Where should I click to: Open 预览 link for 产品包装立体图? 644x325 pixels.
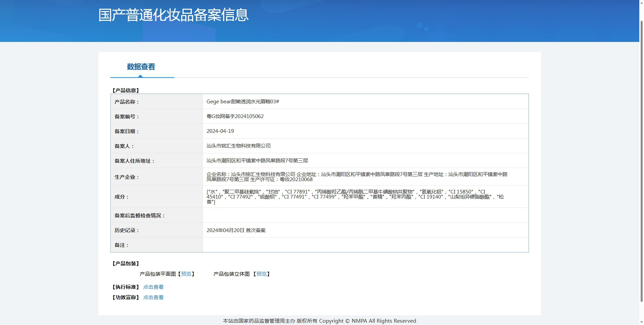pos(262,274)
